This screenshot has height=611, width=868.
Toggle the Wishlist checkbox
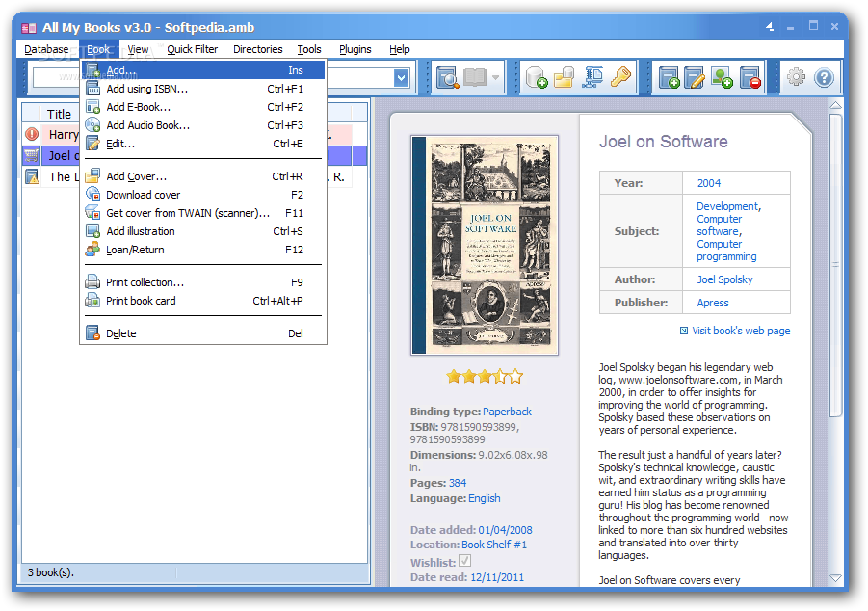click(x=464, y=561)
